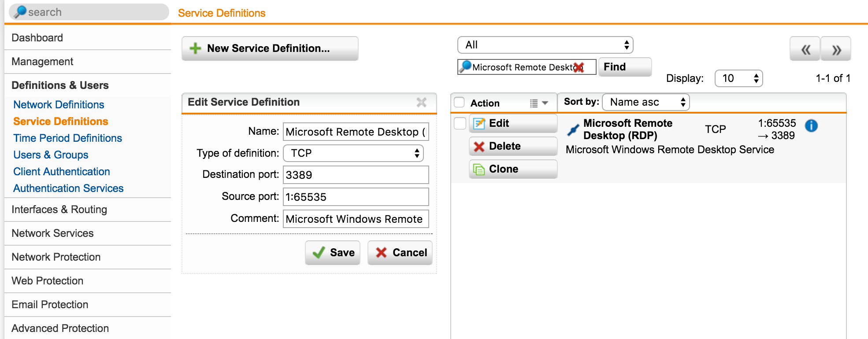
Task: Save the service definition
Action: (x=333, y=253)
